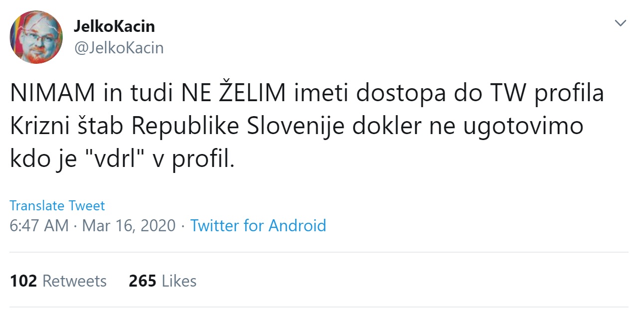Click the Mar 16, 2020 date
644x310 pixels.
129,225
